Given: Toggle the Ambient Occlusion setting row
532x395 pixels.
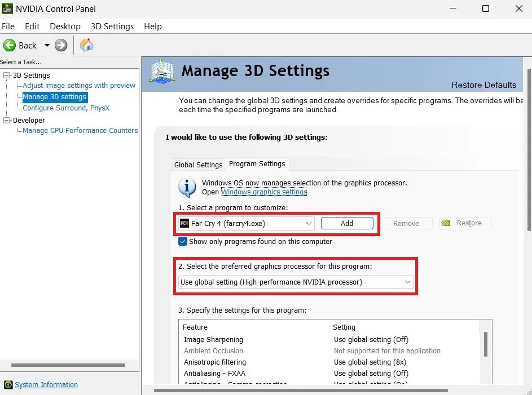Looking at the screenshot, I should (213, 350).
